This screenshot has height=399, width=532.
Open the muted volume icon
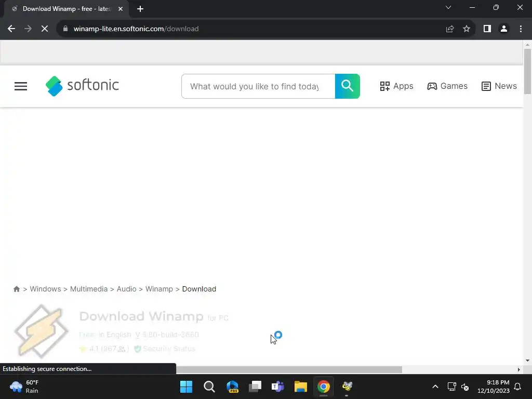point(465,387)
